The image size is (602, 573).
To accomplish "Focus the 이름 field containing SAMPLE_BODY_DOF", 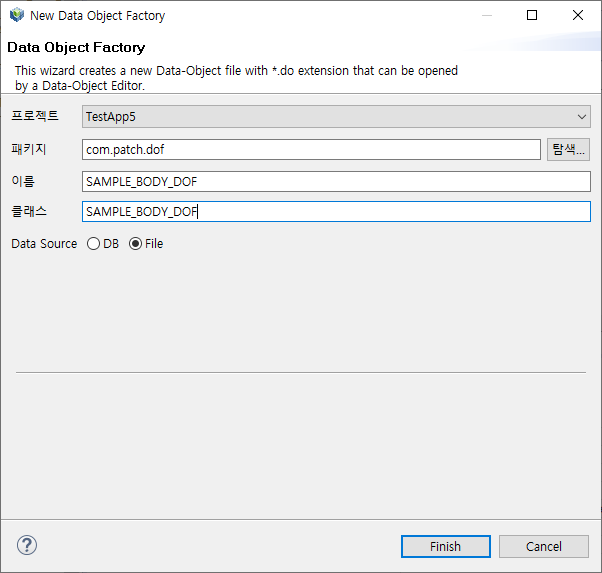I will pyautogui.click(x=336, y=181).
